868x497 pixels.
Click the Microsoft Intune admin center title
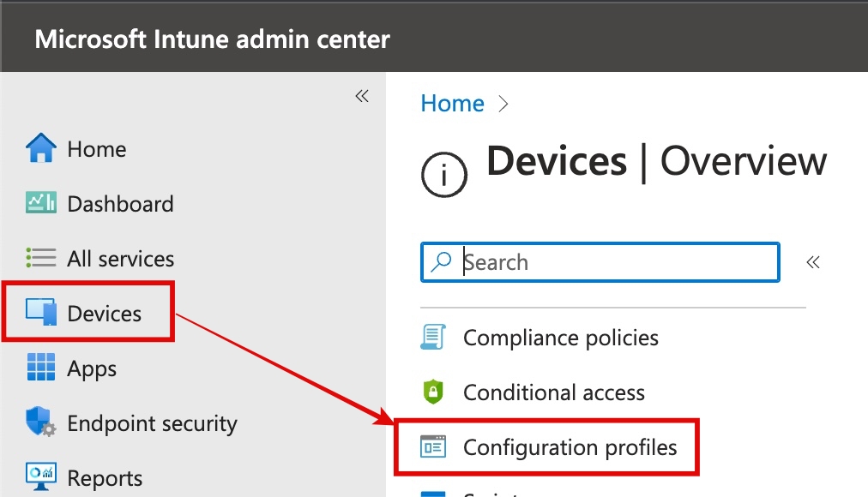212,39
